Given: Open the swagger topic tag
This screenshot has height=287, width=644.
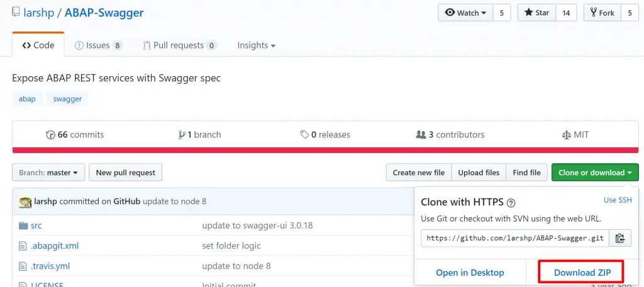Looking at the screenshot, I should tap(67, 99).
